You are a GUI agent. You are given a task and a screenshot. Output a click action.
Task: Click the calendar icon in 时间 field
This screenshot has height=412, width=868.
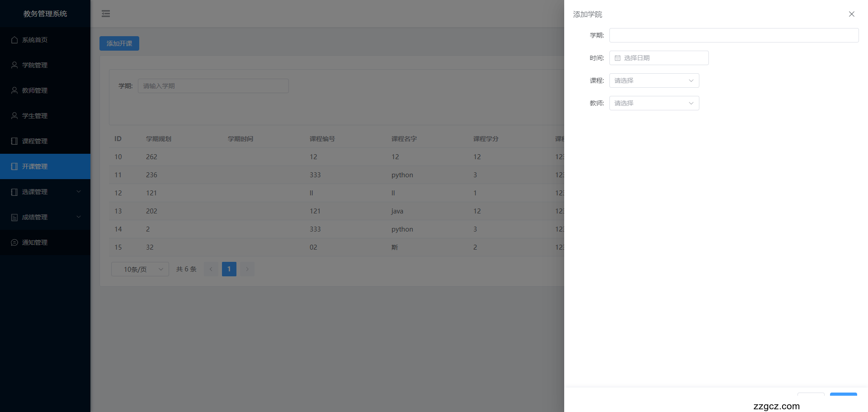[x=618, y=58]
